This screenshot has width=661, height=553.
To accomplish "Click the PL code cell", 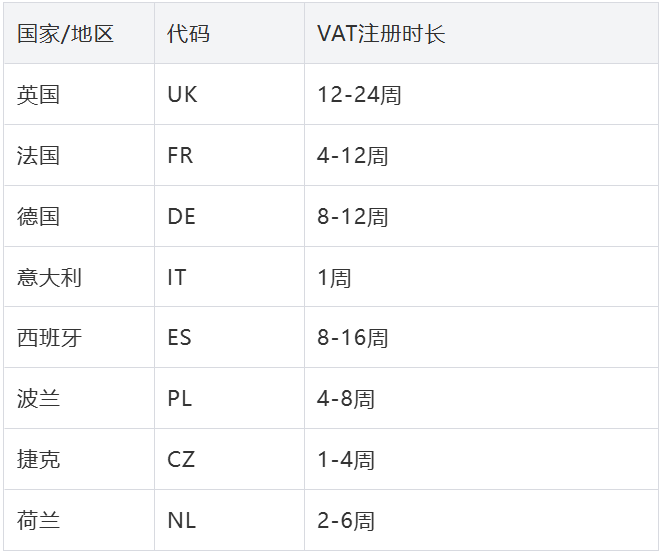I will [x=180, y=399].
